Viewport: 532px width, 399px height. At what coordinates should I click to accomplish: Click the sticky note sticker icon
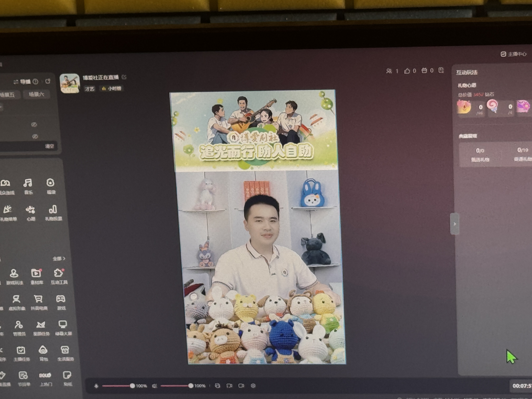[67, 375]
